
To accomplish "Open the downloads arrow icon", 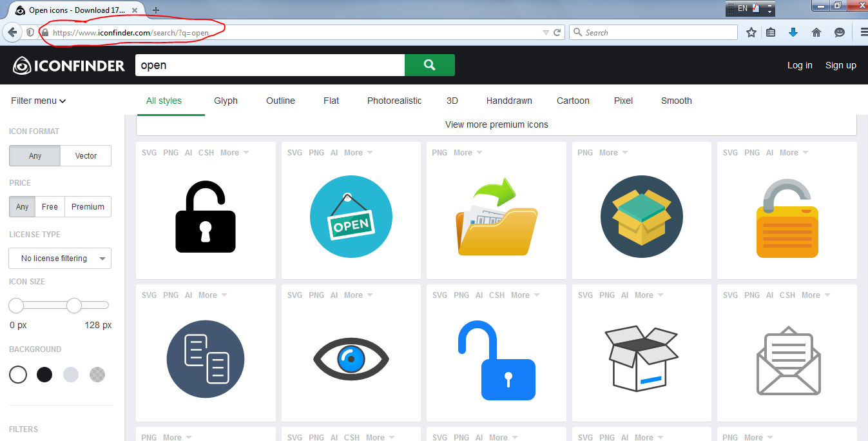I will [793, 32].
